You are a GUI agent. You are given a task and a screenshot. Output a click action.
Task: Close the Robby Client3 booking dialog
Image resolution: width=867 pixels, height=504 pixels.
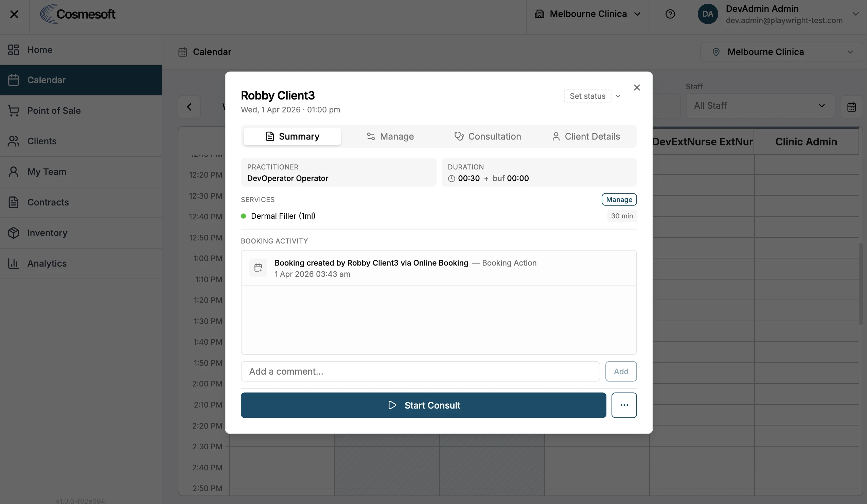(636, 88)
